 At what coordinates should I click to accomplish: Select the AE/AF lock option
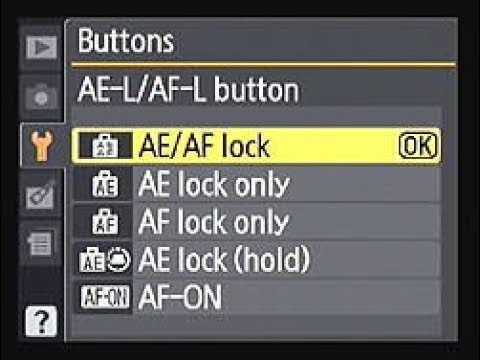(256, 146)
